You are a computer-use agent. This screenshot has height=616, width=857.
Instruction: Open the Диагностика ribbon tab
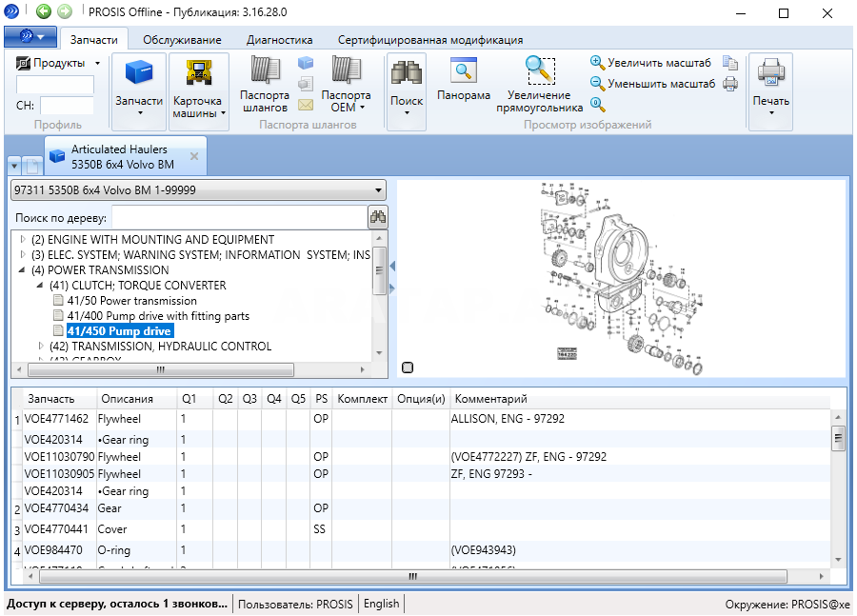click(x=279, y=40)
